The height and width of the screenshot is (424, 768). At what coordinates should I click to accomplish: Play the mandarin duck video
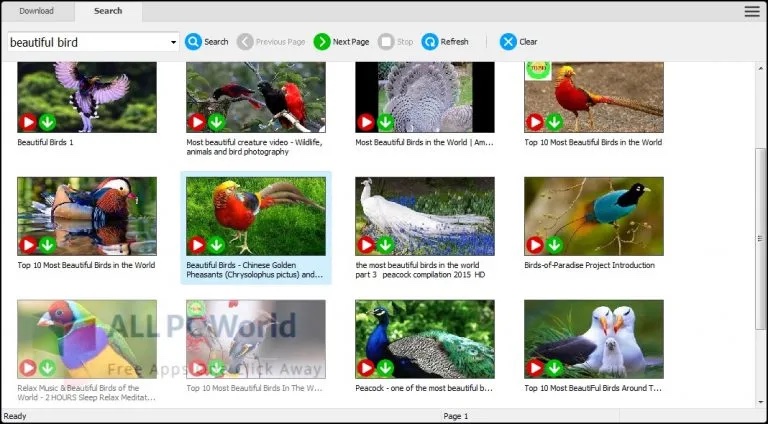pos(27,245)
